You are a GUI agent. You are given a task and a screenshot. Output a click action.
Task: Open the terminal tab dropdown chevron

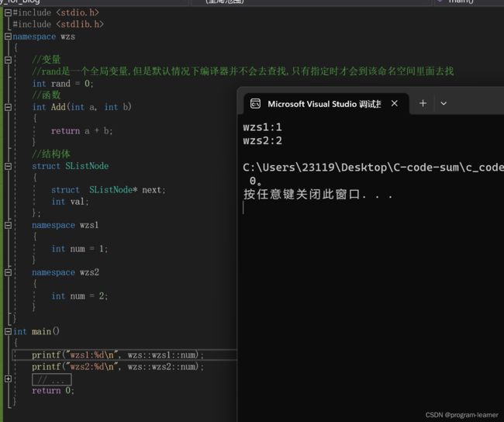pyautogui.click(x=444, y=104)
